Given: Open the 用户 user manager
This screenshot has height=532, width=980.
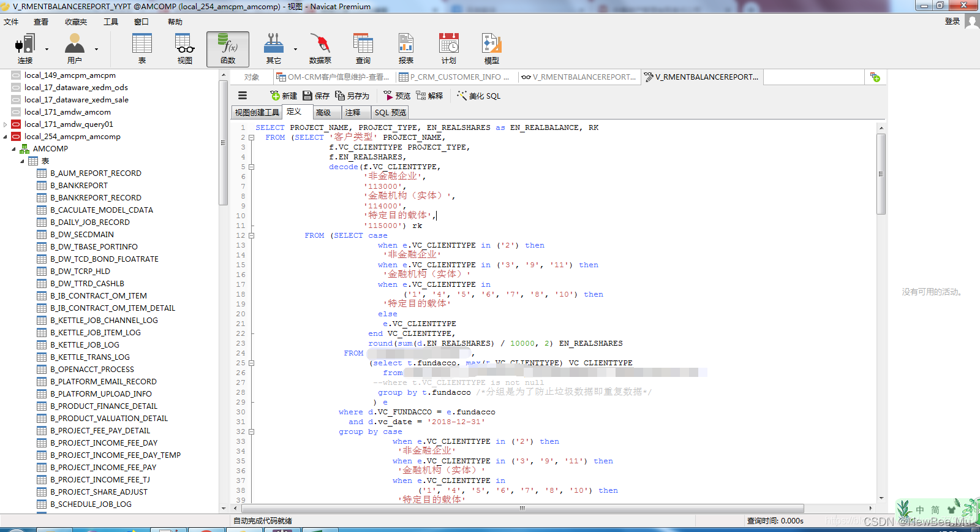Looking at the screenshot, I should point(74,48).
